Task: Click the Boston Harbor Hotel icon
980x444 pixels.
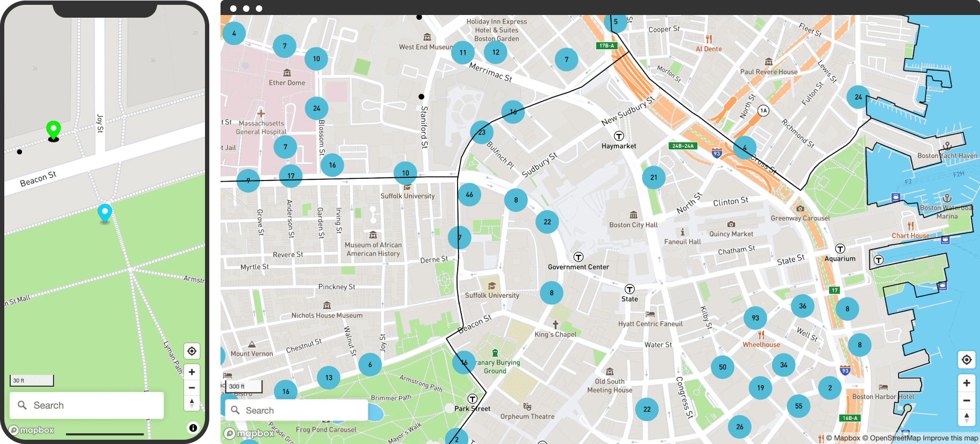Action: tap(883, 387)
